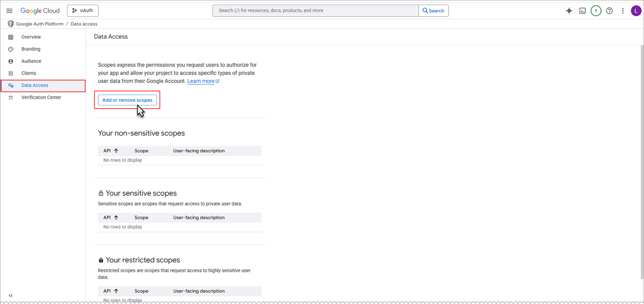This screenshot has height=304, width=644.
Task: Collapse the sidebar using the bottom-left arrow
Action: [10, 296]
